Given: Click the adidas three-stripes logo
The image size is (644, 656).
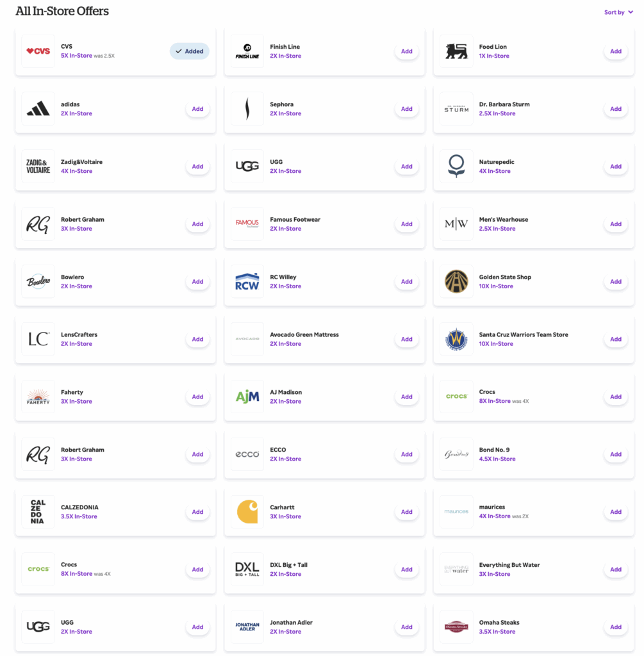Looking at the screenshot, I should click(38, 109).
